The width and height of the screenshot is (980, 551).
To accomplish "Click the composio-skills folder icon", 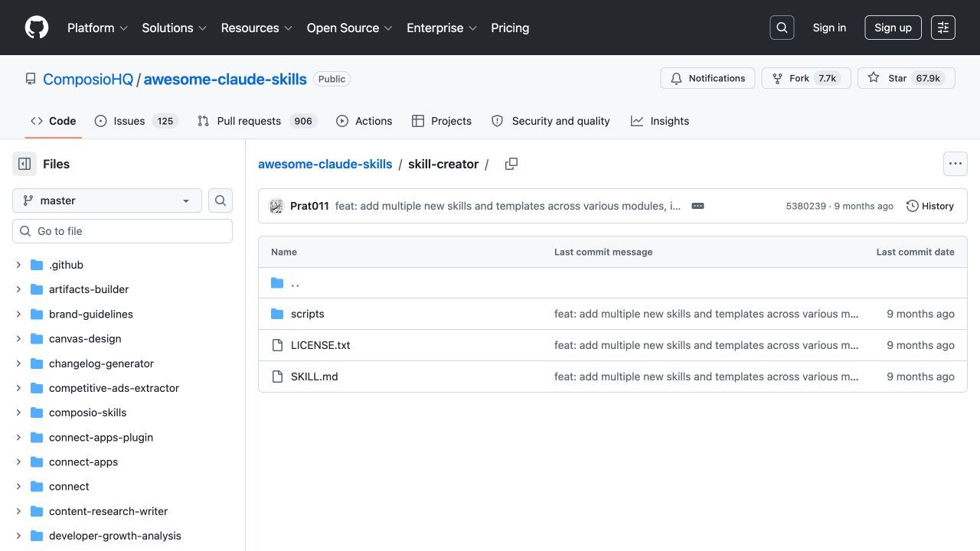I will tap(37, 412).
